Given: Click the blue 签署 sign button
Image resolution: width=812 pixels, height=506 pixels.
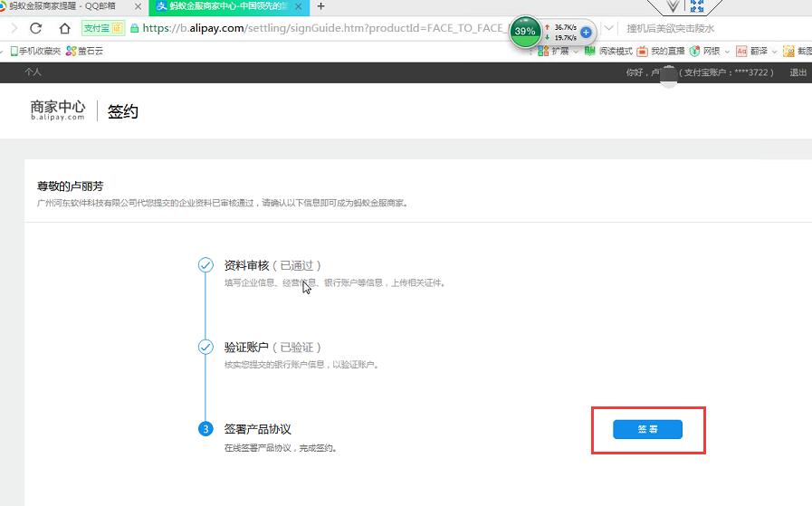Looking at the screenshot, I should tap(647, 429).
